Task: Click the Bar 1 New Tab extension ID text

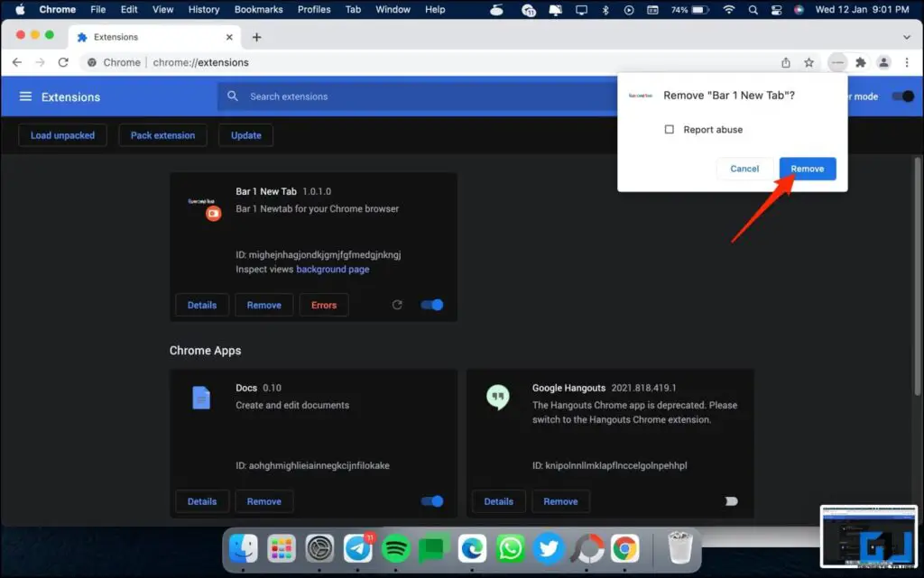Action: tap(319, 255)
